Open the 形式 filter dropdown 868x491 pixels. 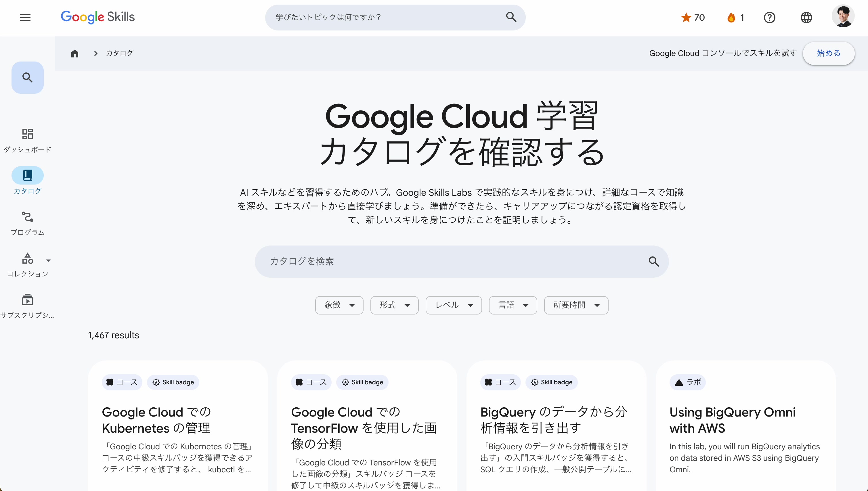[x=394, y=305]
